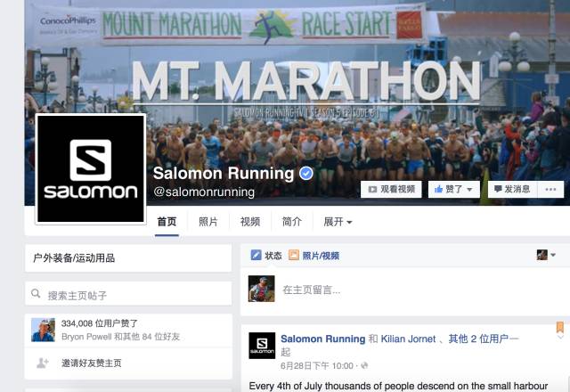Screen dimensions: 570x392
Task: Click the verified badge next to Salomon Running
Action: tap(306, 174)
